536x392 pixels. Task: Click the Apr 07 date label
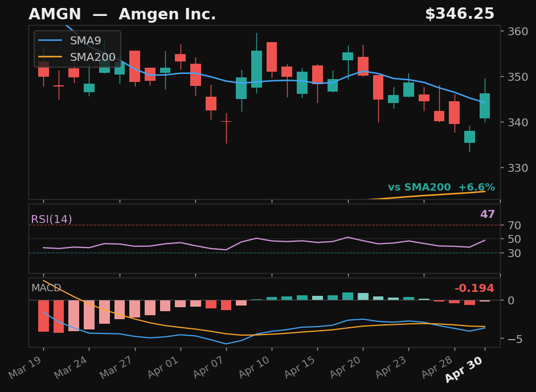(x=209, y=368)
